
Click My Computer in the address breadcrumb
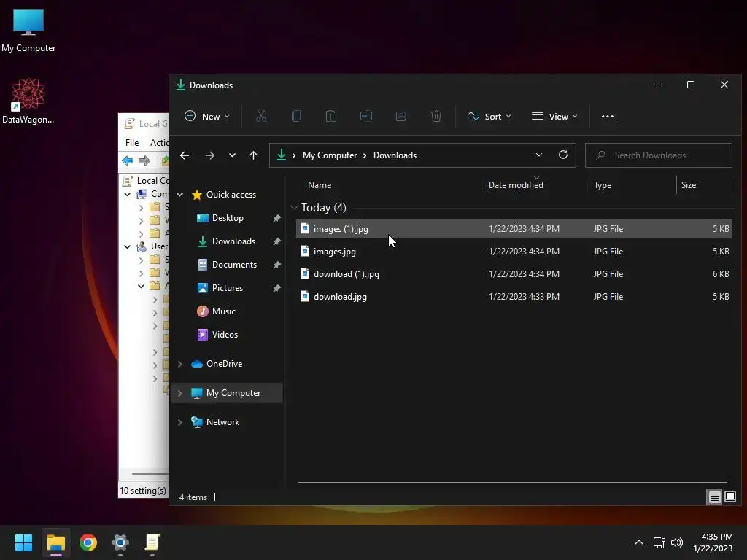click(330, 155)
